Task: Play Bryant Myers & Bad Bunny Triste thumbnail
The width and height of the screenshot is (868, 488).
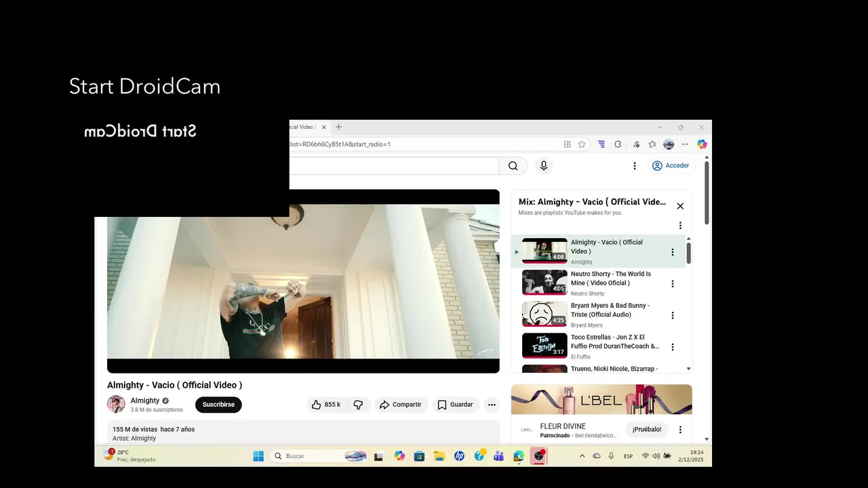Action: tap(545, 314)
